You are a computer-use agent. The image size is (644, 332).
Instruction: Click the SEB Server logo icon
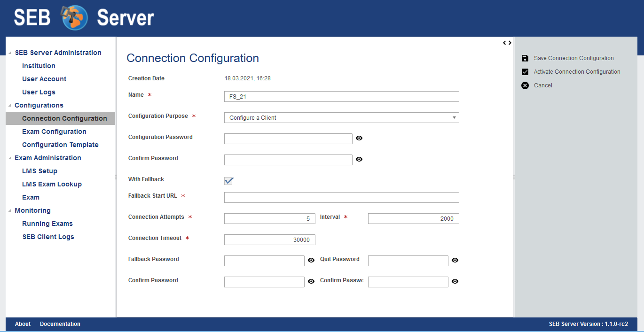pyautogui.click(x=74, y=18)
